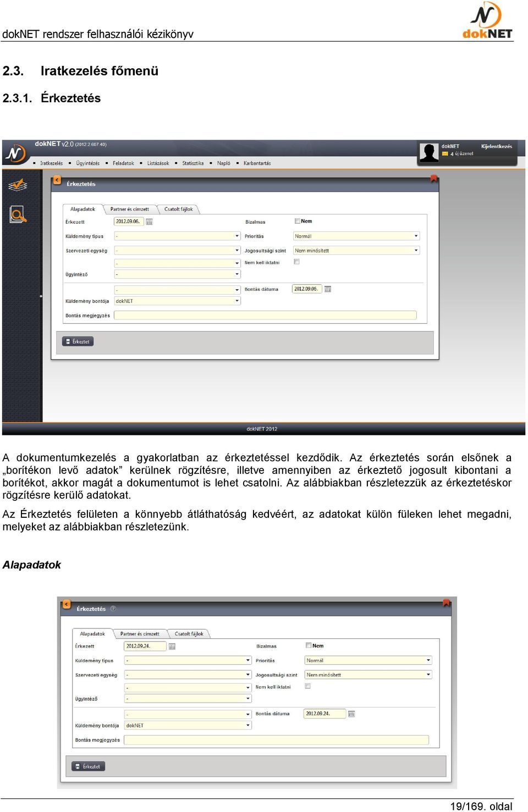Click the Érkeztet button in the 2012.09.24. panel
Screen dimensions: 528x812
(88, 766)
